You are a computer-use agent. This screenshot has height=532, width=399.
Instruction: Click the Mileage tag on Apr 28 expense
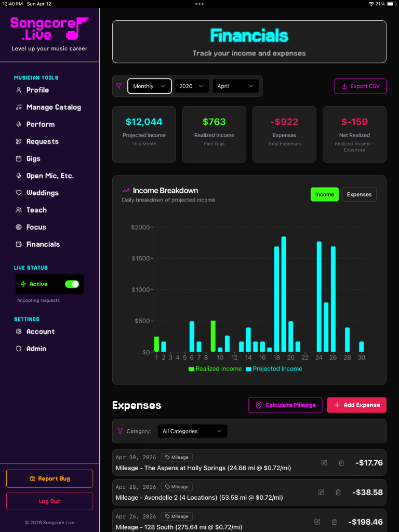177,487
